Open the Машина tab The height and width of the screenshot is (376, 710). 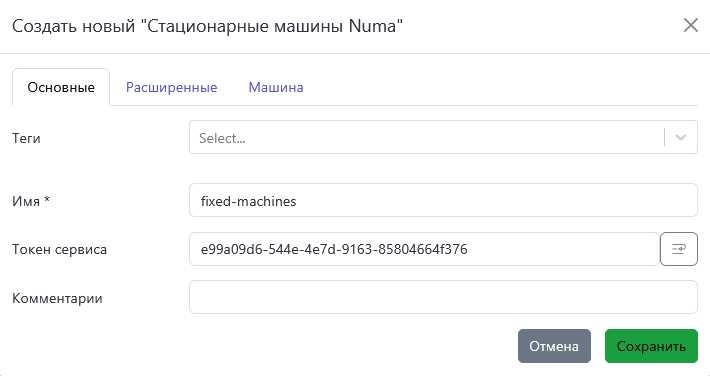coord(276,87)
